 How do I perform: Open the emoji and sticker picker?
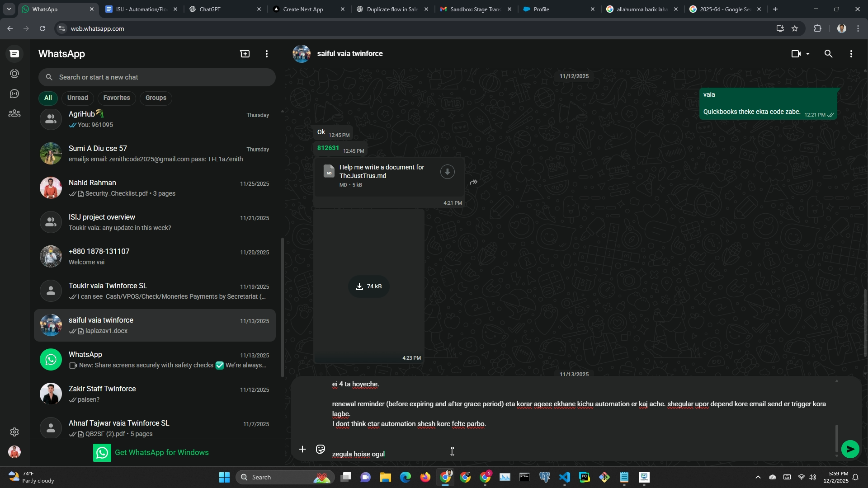coord(321,449)
